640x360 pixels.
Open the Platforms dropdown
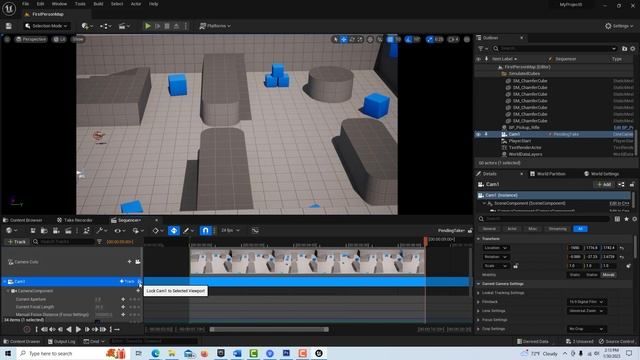point(215,26)
